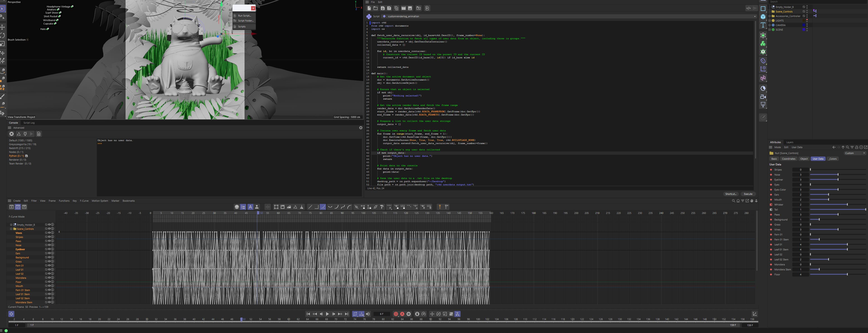Open the Script Log tab
The width and height of the screenshot is (868, 333).
[29, 123]
